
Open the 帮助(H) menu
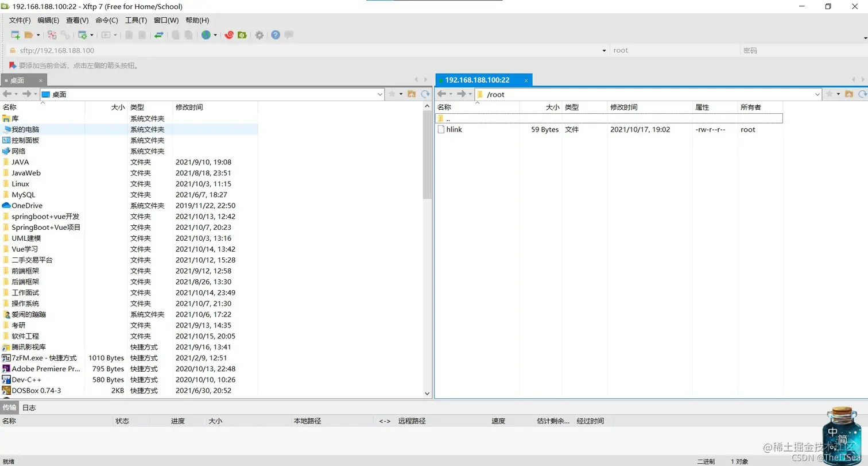(x=197, y=20)
